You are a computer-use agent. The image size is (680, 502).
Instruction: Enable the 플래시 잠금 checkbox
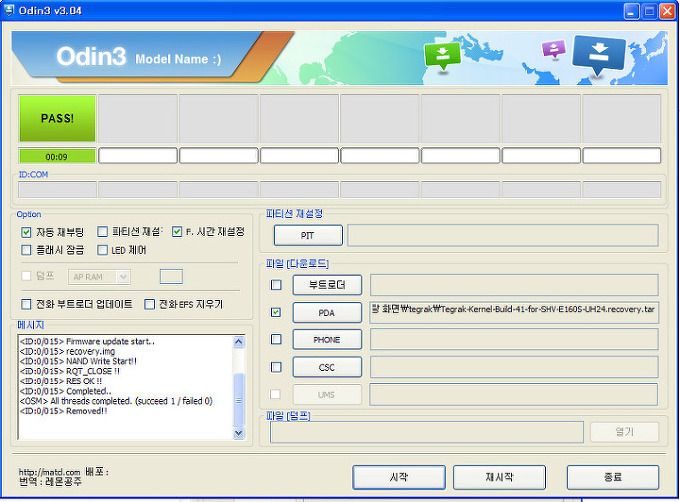[x=26, y=250]
